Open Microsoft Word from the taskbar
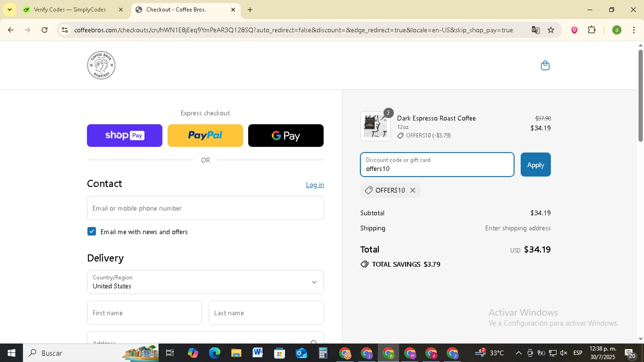The image size is (644, 362). [258, 353]
